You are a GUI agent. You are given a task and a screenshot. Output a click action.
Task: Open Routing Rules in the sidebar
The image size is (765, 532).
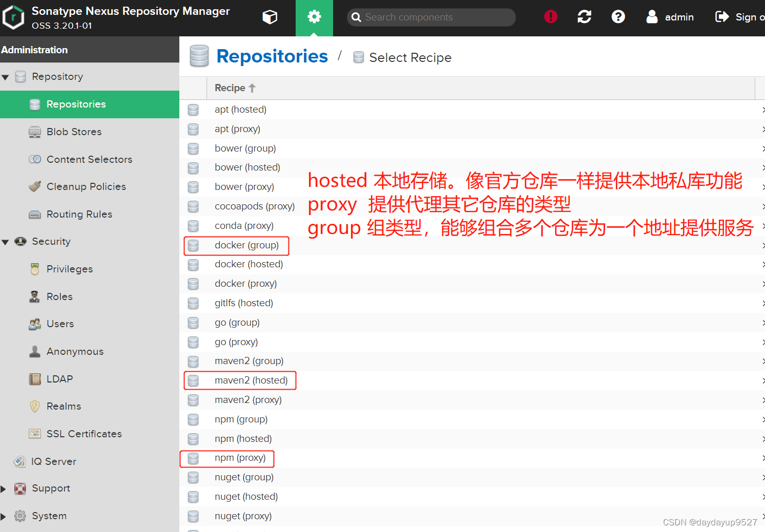click(90, 214)
